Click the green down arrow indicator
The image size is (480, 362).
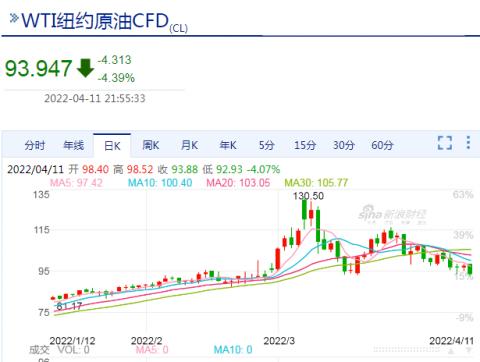(x=85, y=68)
